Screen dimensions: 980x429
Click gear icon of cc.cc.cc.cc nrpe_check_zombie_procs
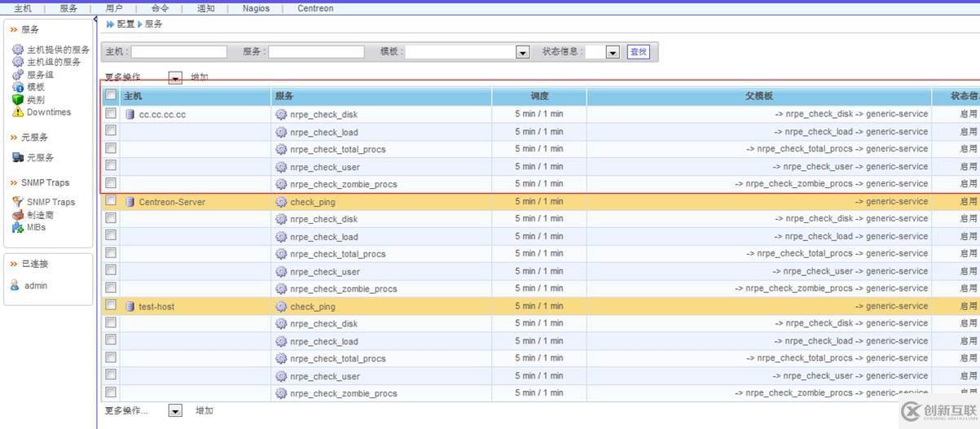coord(281,185)
